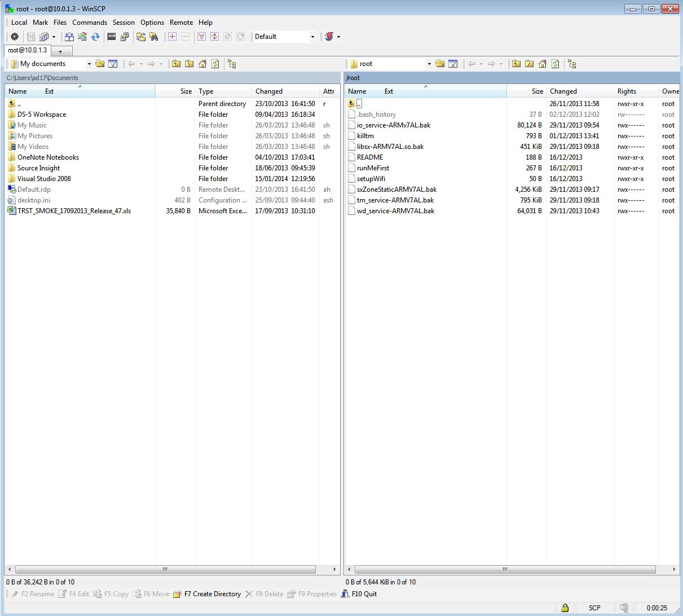The width and height of the screenshot is (683, 616).
Task: Open the Mark menu
Action: (x=40, y=23)
